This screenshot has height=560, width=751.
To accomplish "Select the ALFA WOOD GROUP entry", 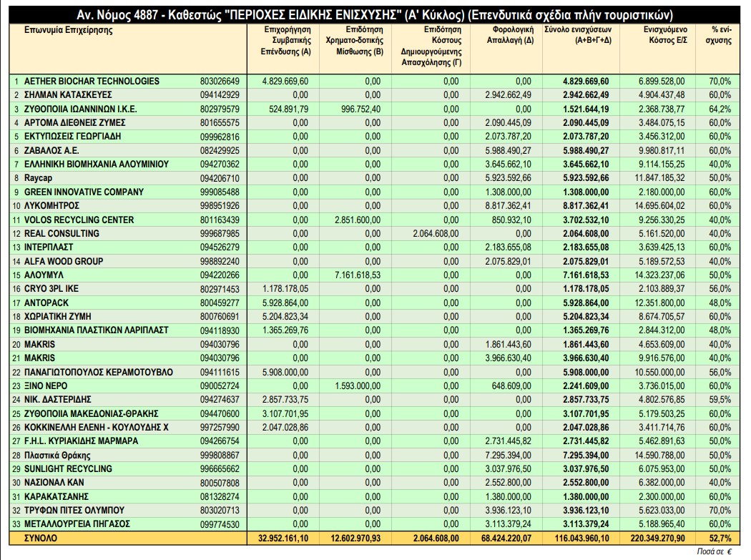I will coord(63,261).
